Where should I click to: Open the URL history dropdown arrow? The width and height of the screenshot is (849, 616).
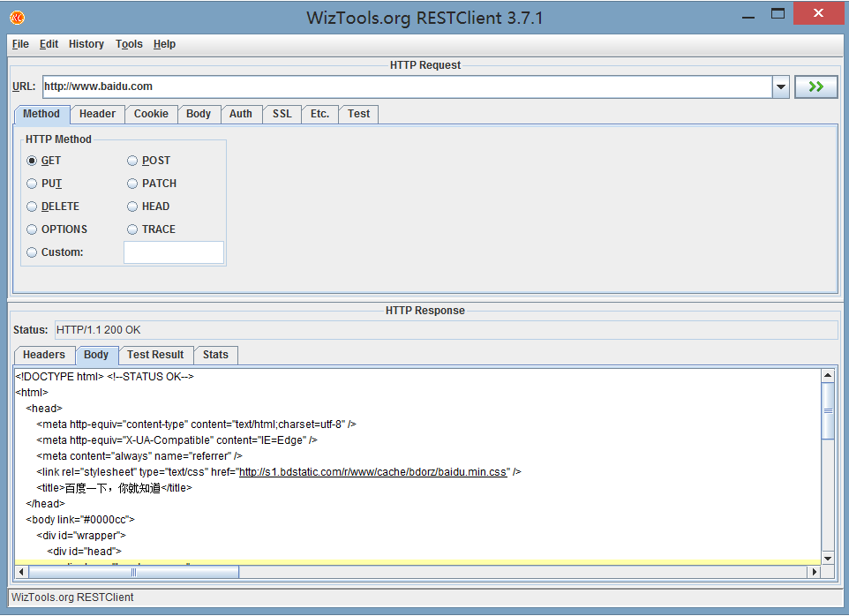(780, 86)
